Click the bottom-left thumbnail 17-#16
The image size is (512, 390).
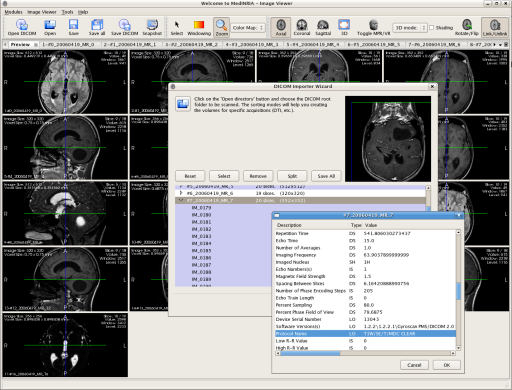click(x=65, y=345)
